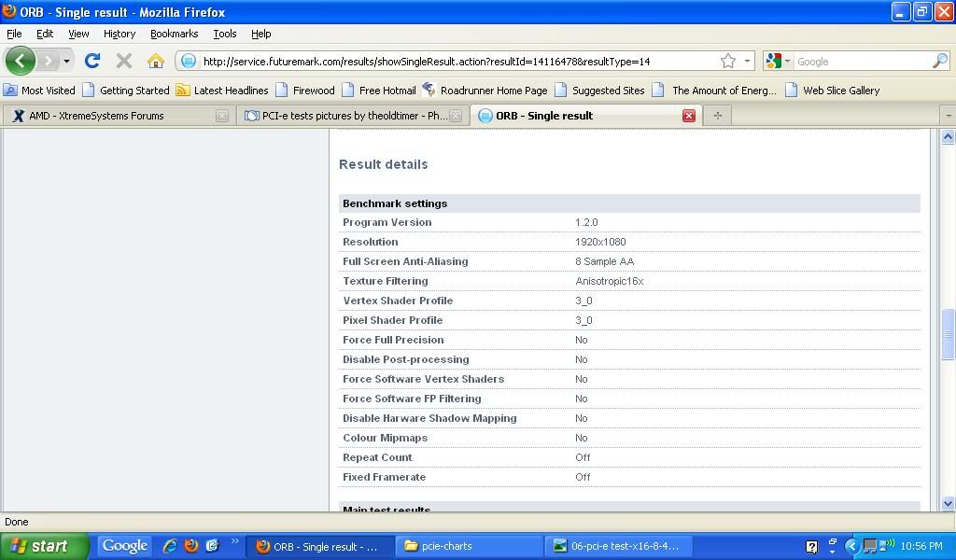Image resolution: width=956 pixels, height=560 pixels.
Task: Click the site identity icon in URL bar
Action: [189, 61]
